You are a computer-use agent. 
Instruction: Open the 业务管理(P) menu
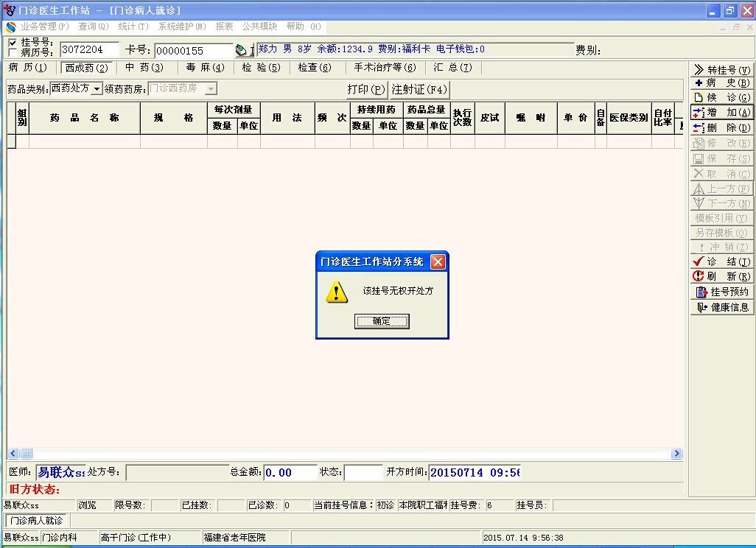pyautogui.click(x=45, y=27)
